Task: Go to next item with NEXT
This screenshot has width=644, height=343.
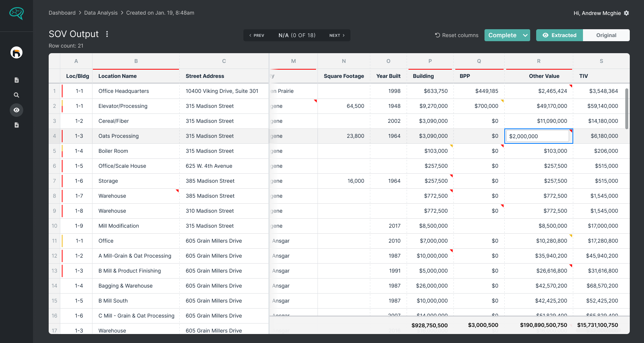Action: pyautogui.click(x=337, y=35)
